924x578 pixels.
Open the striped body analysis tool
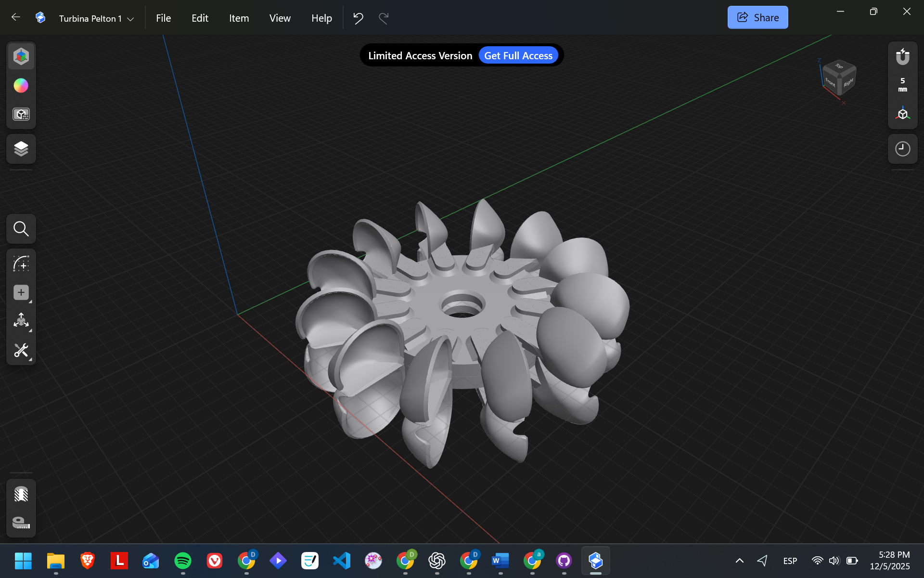click(x=21, y=494)
